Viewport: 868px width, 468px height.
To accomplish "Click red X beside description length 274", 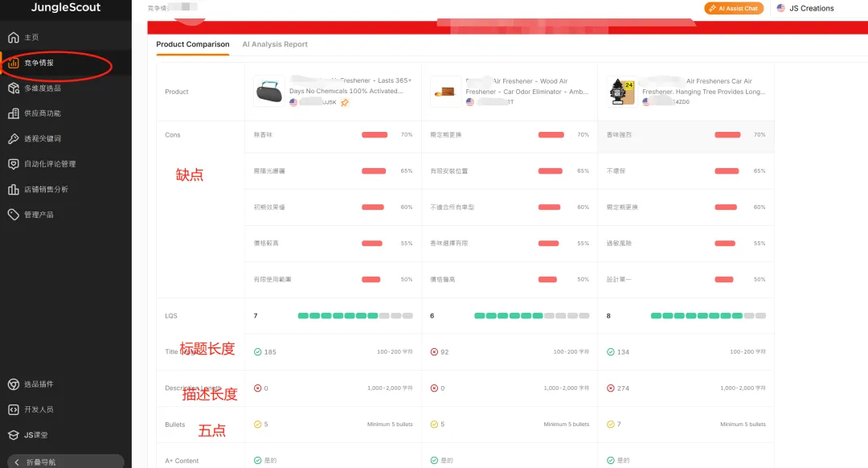I will [x=611, y=388].
